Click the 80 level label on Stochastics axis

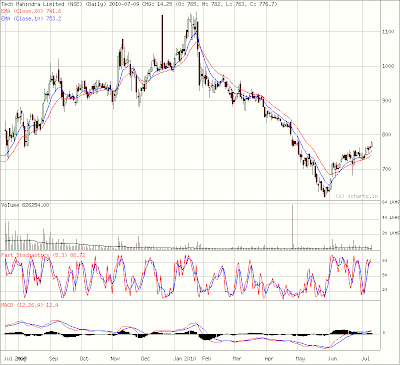coord(384,260)
